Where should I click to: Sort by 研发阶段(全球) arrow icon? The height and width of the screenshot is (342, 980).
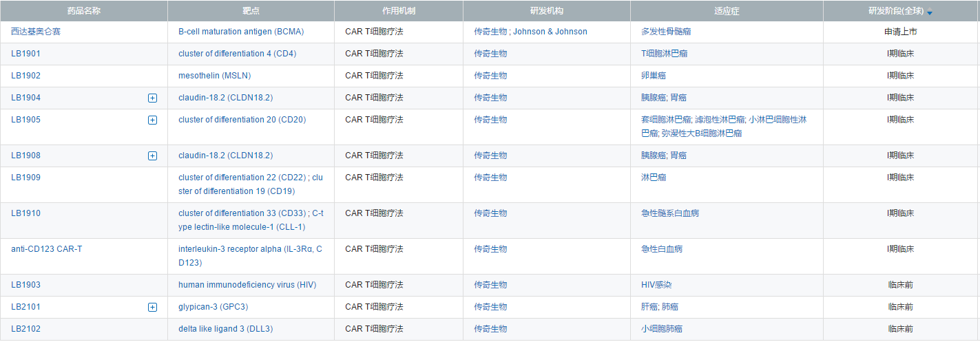[x=930, y=13]
